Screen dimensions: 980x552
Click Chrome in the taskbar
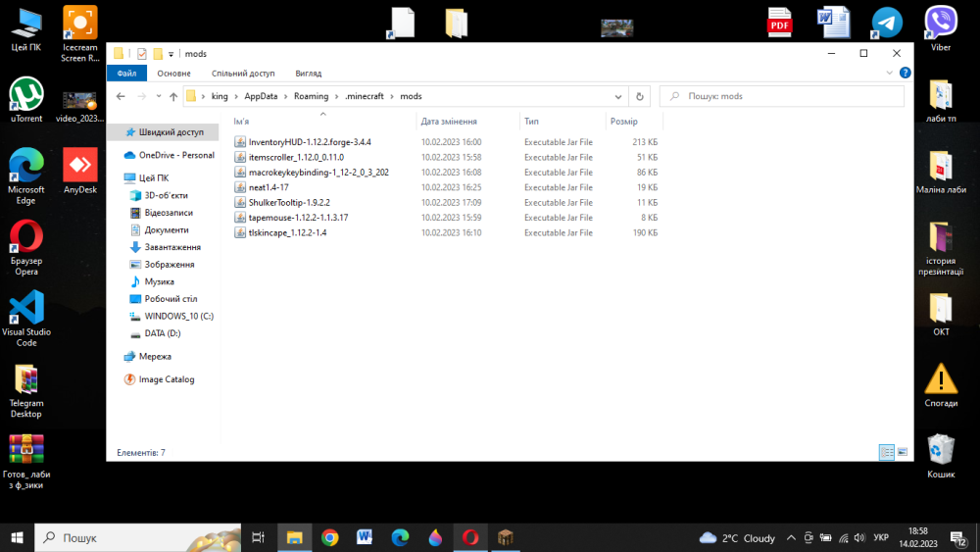[x=329, y=537]
